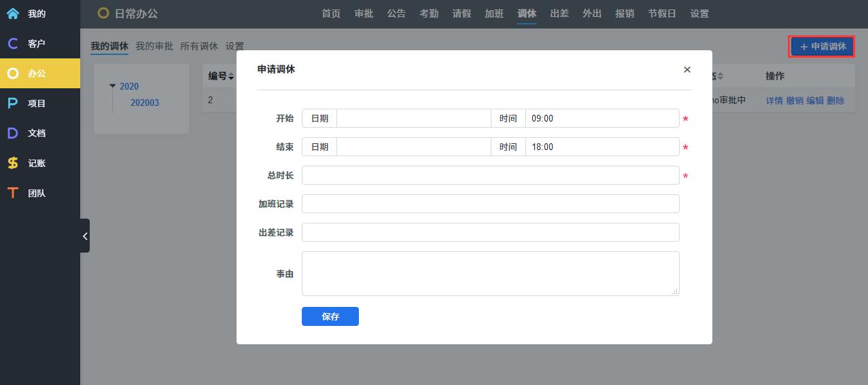
Task: Close the 申请调休 dialog with X
Action: click(687, 69)
